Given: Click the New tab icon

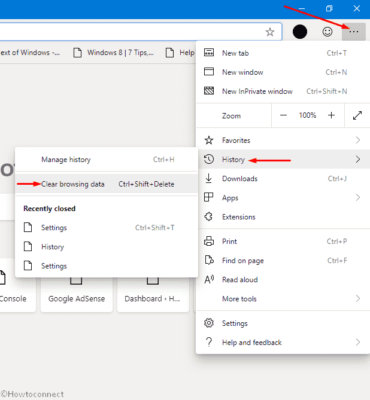Looking at the screenshot, I should click(209, 53).
